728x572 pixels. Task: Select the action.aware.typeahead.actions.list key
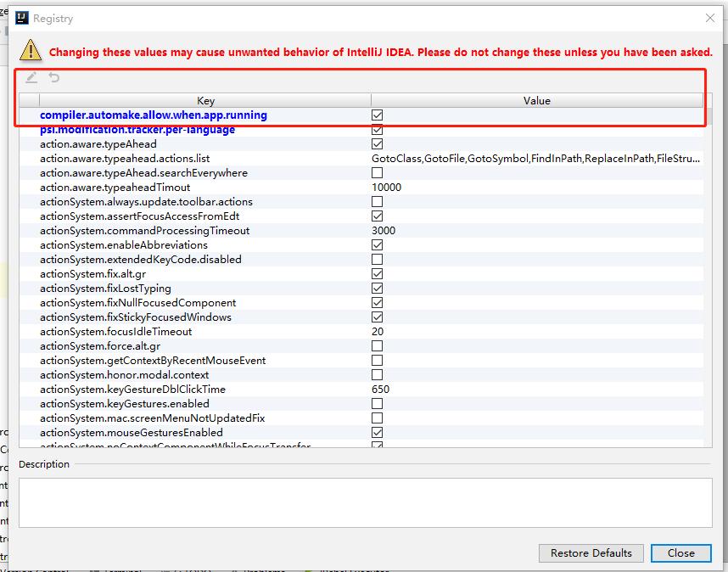click(x=125, y=159)
